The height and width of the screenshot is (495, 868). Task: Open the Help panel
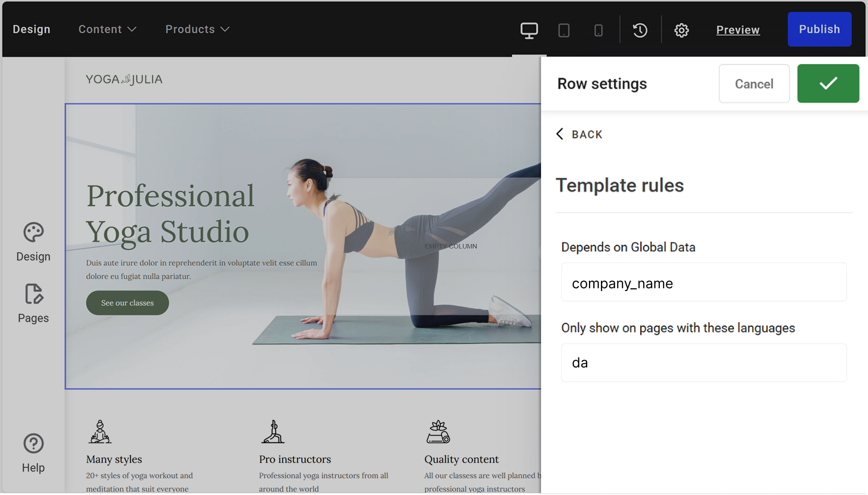33,453
